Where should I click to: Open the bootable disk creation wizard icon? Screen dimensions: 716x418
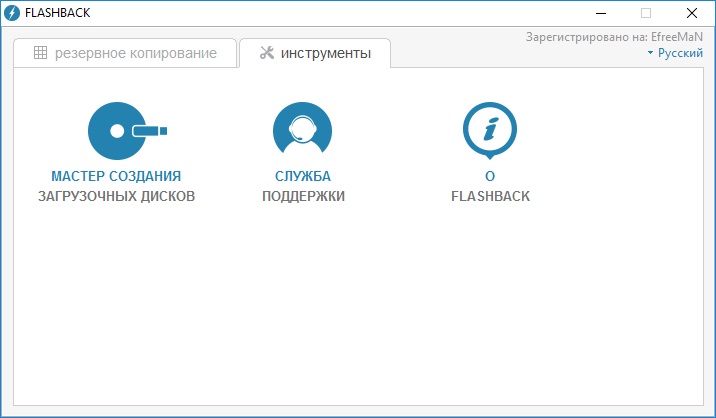[127, 131]
